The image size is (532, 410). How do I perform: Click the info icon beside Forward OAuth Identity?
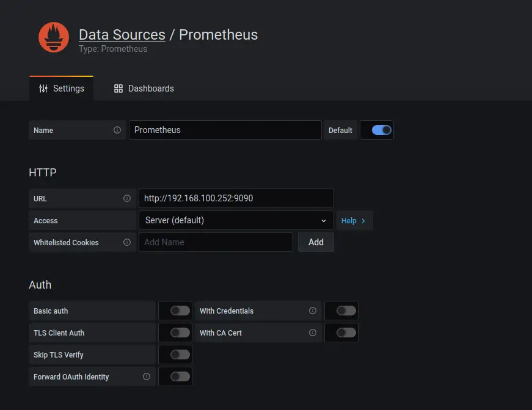[x=146, y=376]
